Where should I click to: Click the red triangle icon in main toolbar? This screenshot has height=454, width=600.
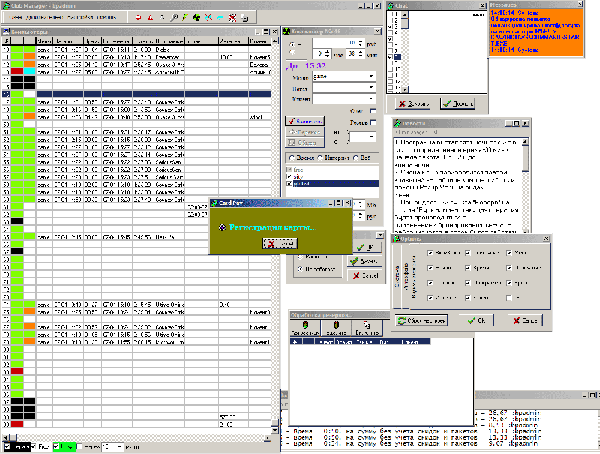[x=150, y=17]
